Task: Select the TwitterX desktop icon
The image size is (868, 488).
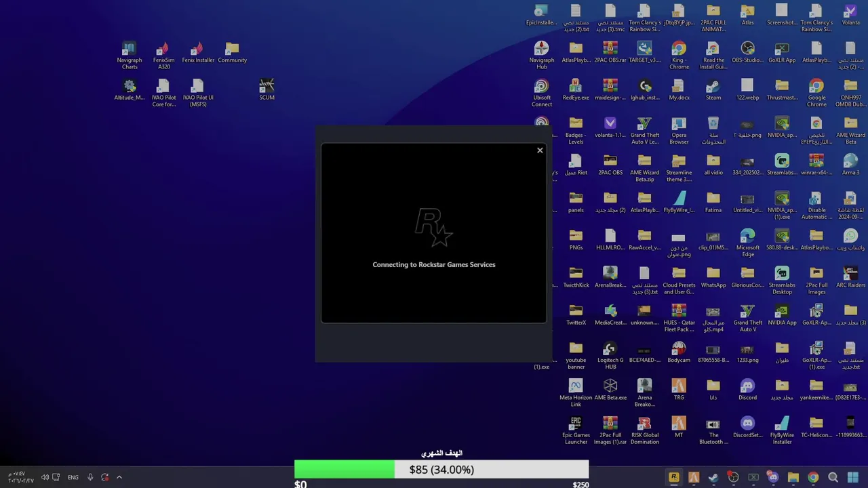Action: pyautogui.click(x=576, y=315)
